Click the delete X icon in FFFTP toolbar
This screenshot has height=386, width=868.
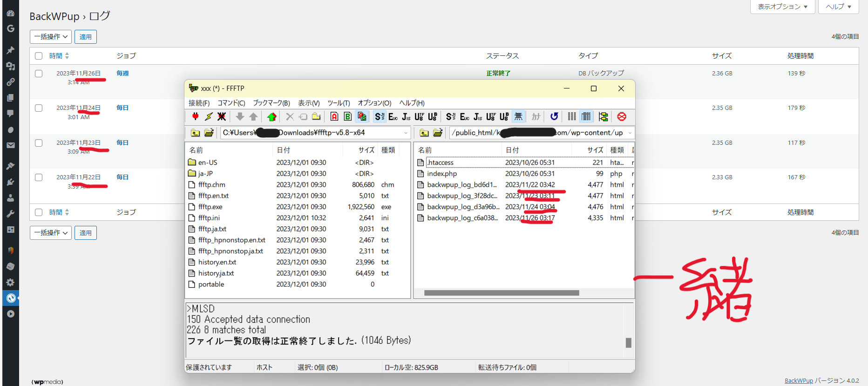tap(290, 116)
